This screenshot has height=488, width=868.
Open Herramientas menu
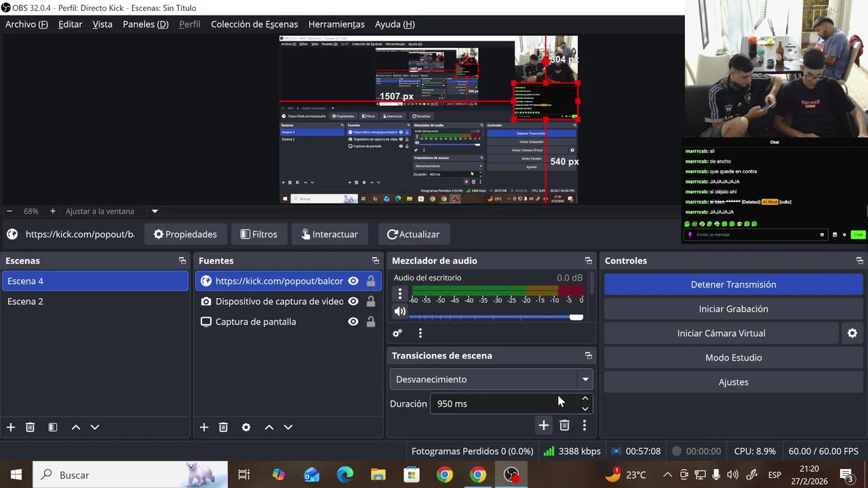[x=336, y=24]
